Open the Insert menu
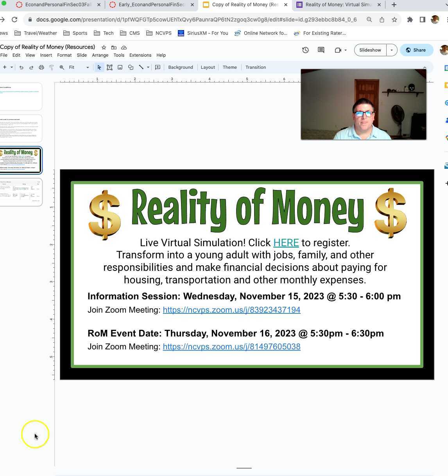Image resolution: width=448 pixels, height=476 pixels. (46, 55)
